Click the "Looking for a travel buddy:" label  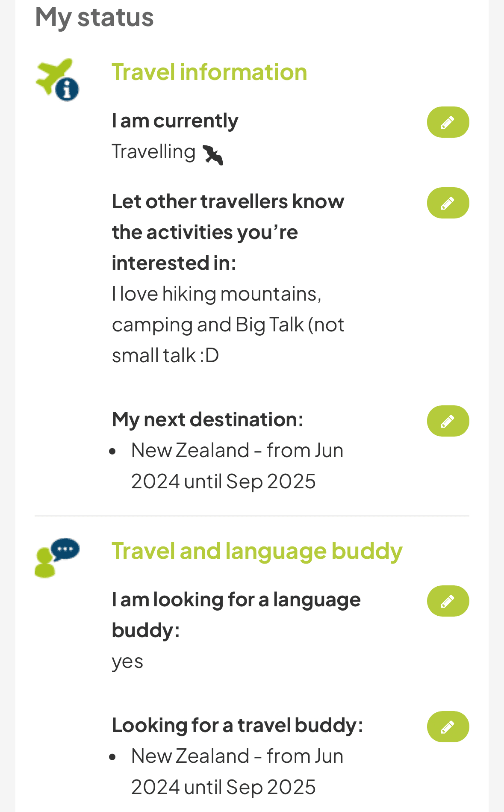pyautogui.click(x=237, y=726)
